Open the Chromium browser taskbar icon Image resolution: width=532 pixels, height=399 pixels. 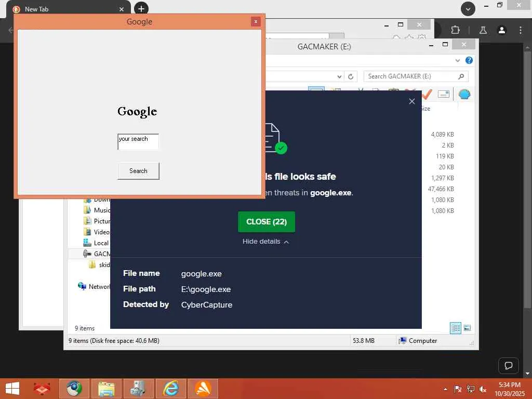click(x=74, y=389)
